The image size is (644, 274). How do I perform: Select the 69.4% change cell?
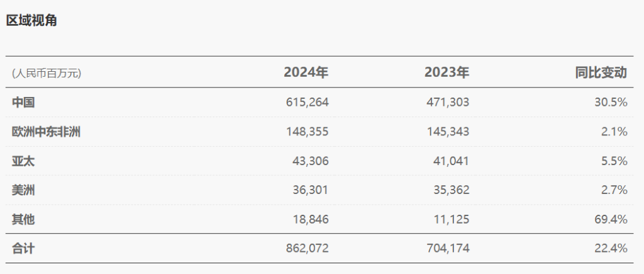click(611, 219)
